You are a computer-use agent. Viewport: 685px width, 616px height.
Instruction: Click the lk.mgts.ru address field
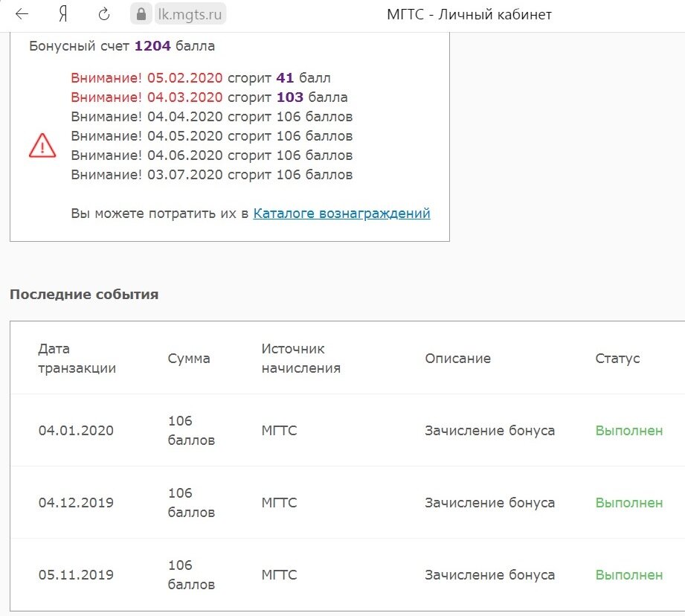click(x=190, y=14)
